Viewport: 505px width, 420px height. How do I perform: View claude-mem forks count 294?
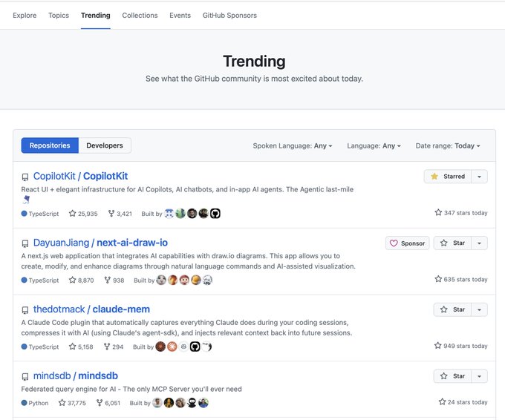114,347
